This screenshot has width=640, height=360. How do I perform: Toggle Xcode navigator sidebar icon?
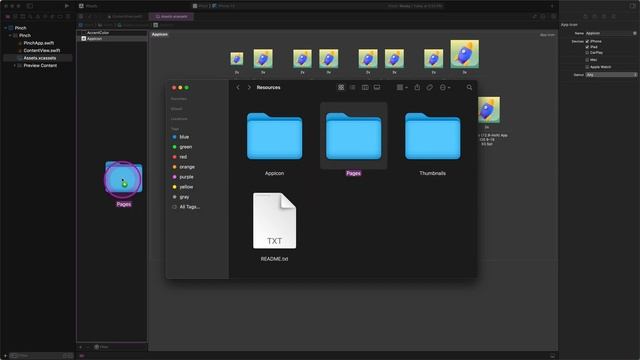pyautogui.click(x=30, y=6)
